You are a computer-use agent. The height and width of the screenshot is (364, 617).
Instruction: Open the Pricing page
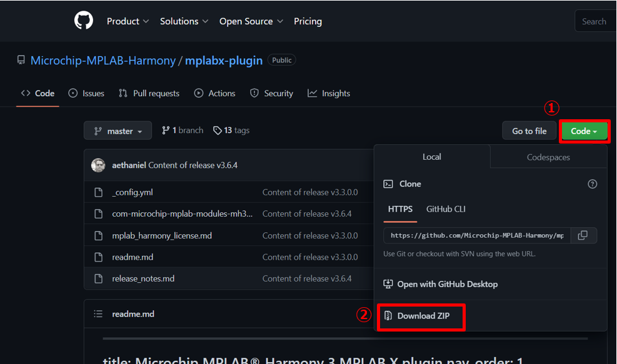tap(308, 21)
